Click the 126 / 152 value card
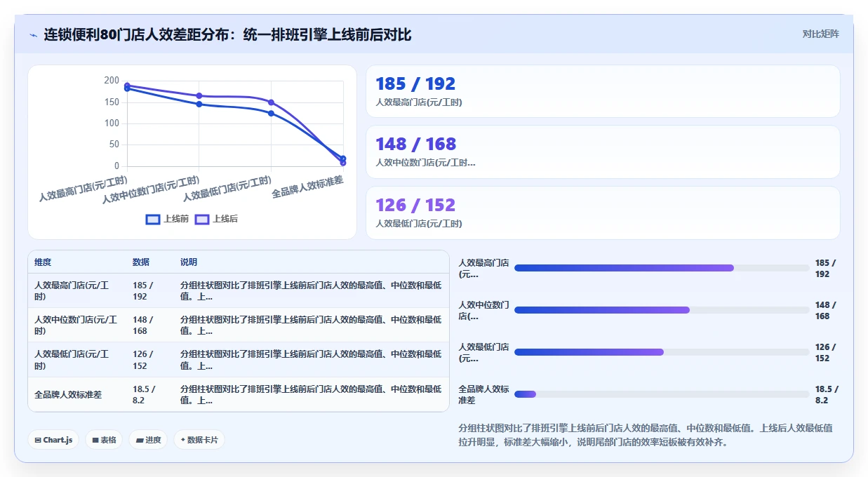 point(603,213)
